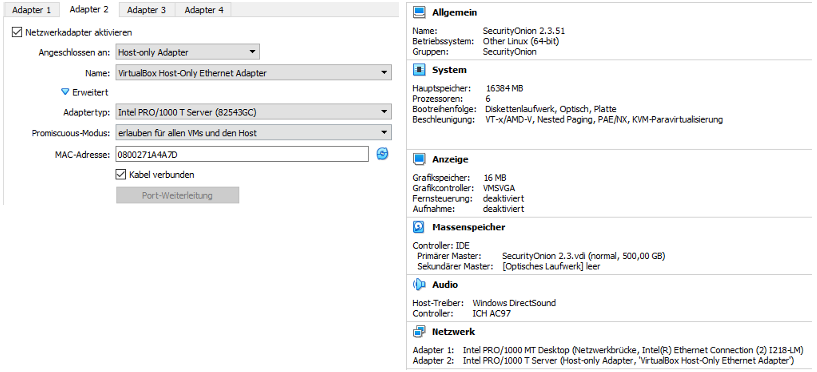This screenshot has height=372, width=817.
Task: Click the Audio section speaker icon
Action: (x=419, y=284)
